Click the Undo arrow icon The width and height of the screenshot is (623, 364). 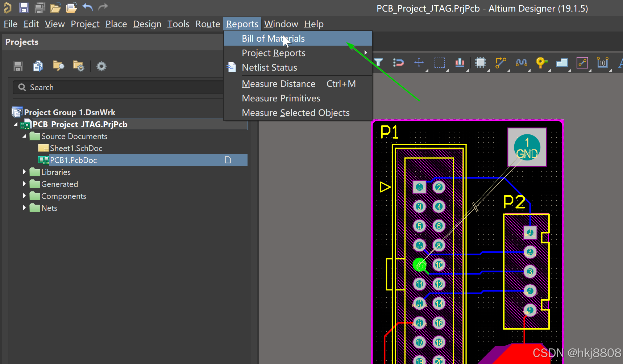click(88, 7)
